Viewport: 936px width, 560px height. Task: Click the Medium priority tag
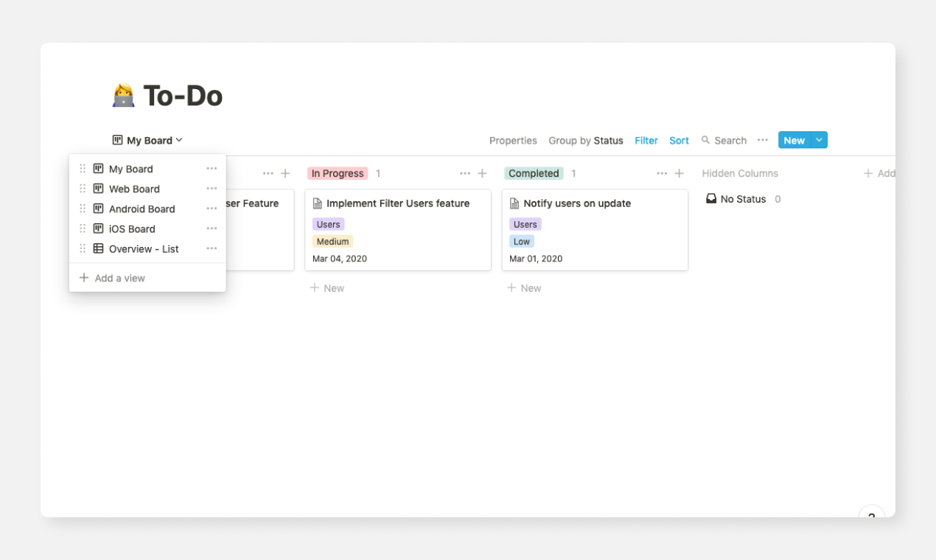[x=332, y=241]
